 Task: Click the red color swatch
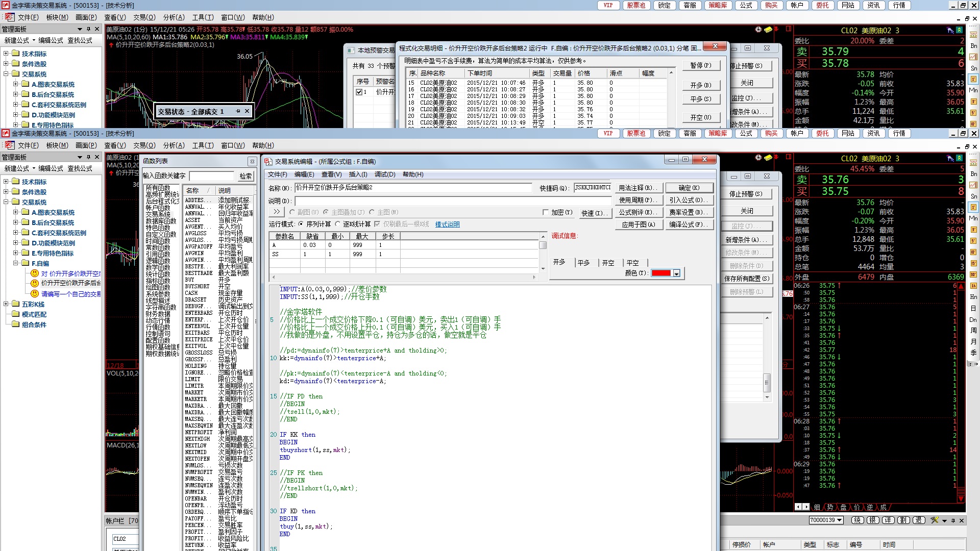tap(661, 273)
